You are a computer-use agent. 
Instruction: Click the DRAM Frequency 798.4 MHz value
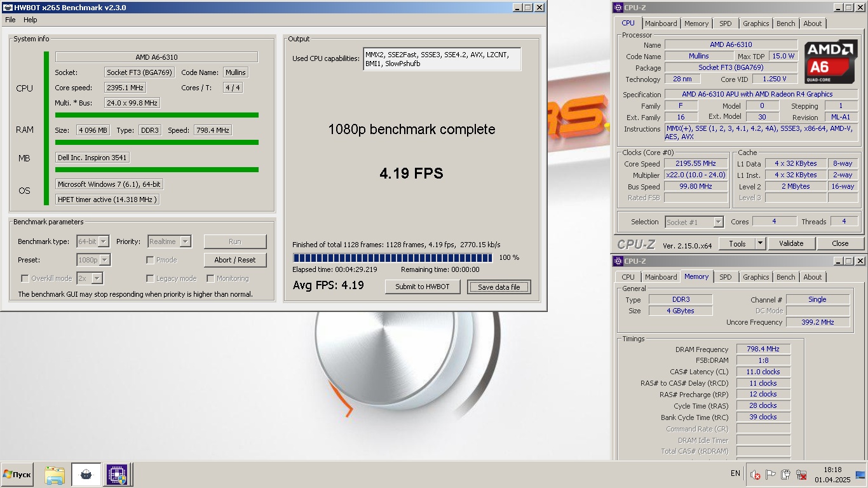pyautogui.click(x=763, y=349)
